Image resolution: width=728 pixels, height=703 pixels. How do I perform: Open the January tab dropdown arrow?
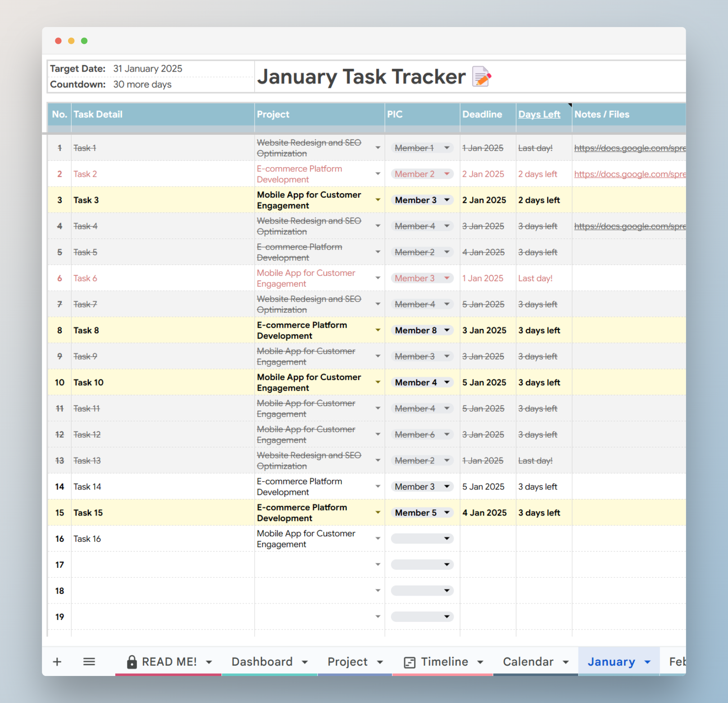647,662
